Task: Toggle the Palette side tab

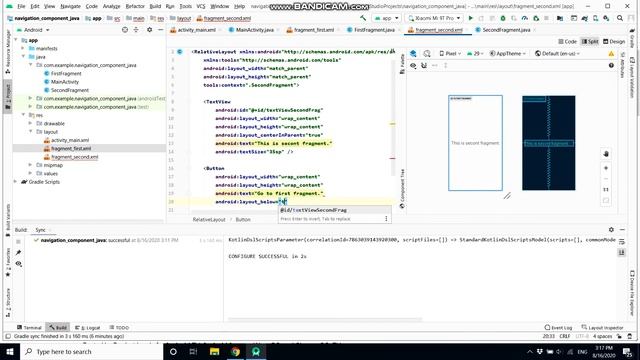Action: pyautogui.click(x=402, y=64)
